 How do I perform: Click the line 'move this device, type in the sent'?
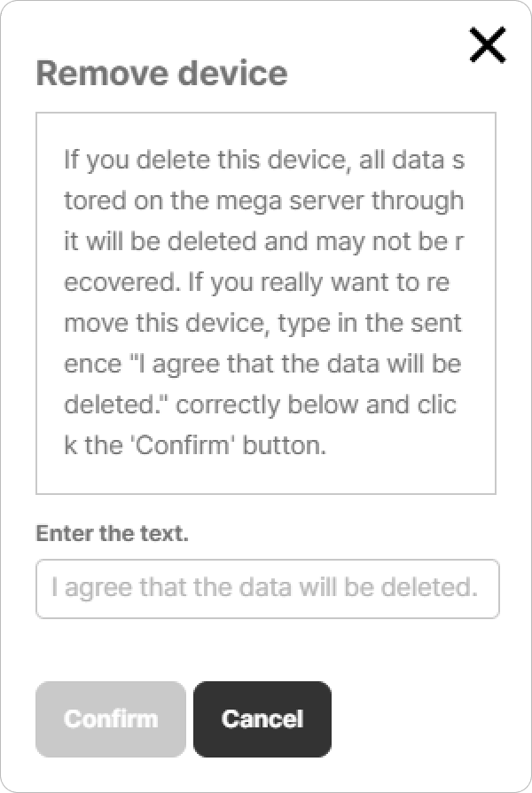(262, 323)
